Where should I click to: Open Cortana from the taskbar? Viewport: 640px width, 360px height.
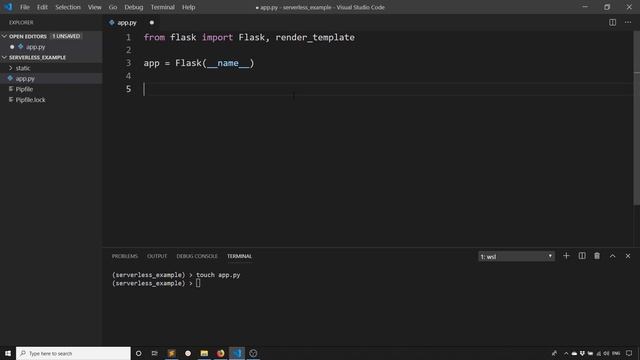(138, 353)
